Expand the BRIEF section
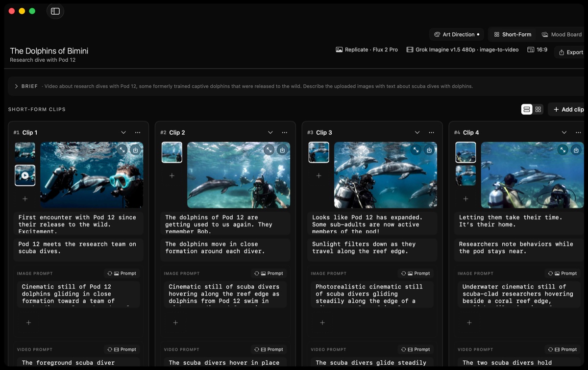The width and height of the screenshot is (588, 370). pos(17,86)
